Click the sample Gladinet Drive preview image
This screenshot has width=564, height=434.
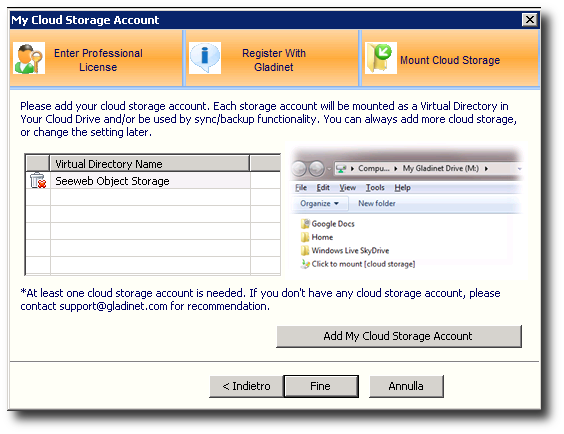click(406, 211)
